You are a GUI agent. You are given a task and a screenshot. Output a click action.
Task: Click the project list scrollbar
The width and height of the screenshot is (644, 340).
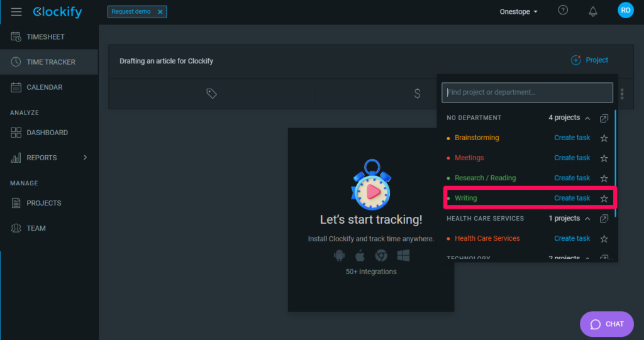pos(615,163)
